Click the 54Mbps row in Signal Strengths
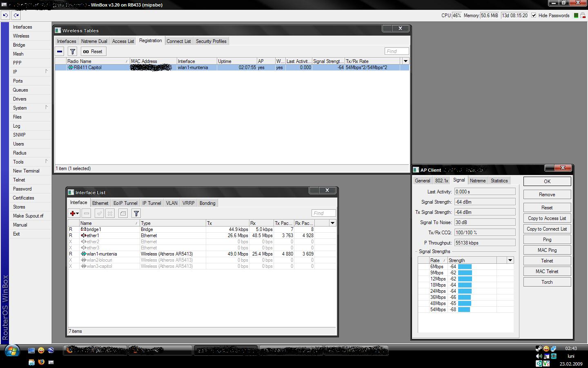 (465, 310)
